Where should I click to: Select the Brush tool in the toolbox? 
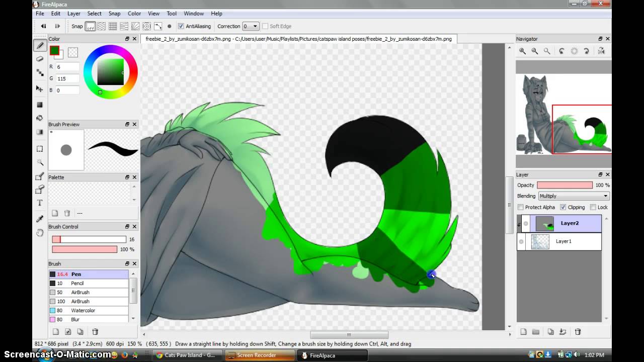tap(40, 45)
